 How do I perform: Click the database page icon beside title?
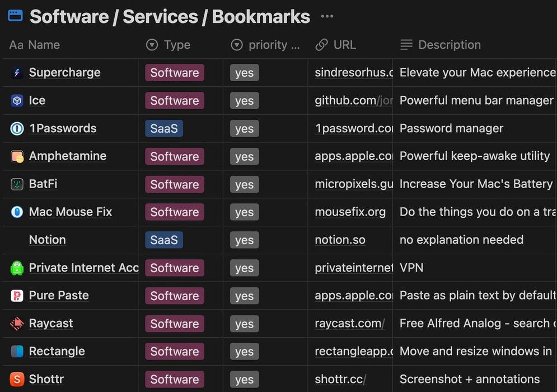[15, 16]
